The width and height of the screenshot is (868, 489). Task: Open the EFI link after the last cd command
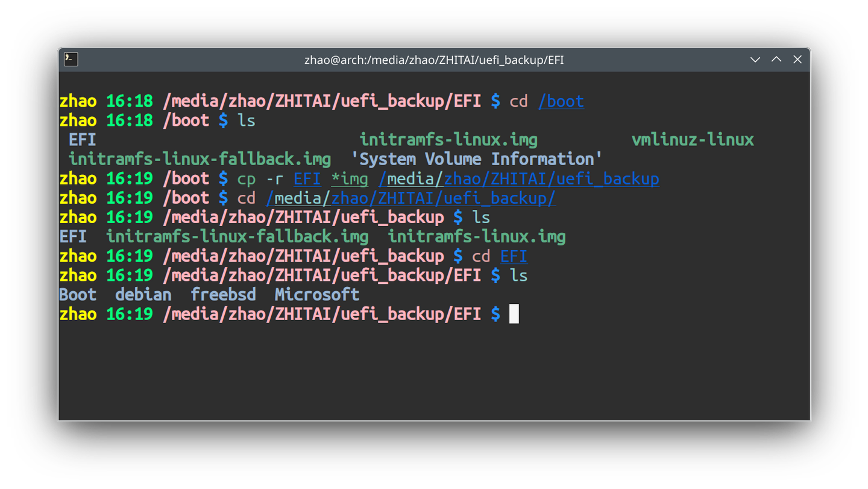click(513, 255)
